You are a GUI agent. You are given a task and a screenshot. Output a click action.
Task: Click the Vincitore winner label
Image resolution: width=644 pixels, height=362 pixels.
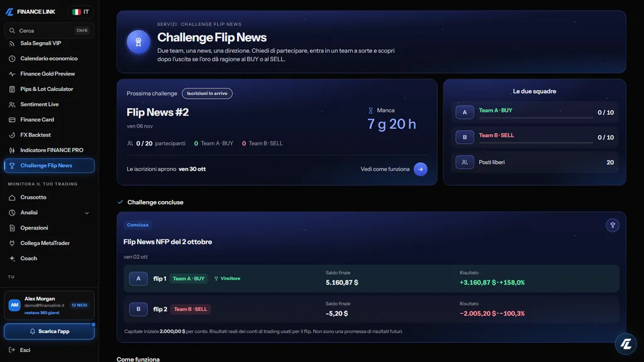[227, 278]
